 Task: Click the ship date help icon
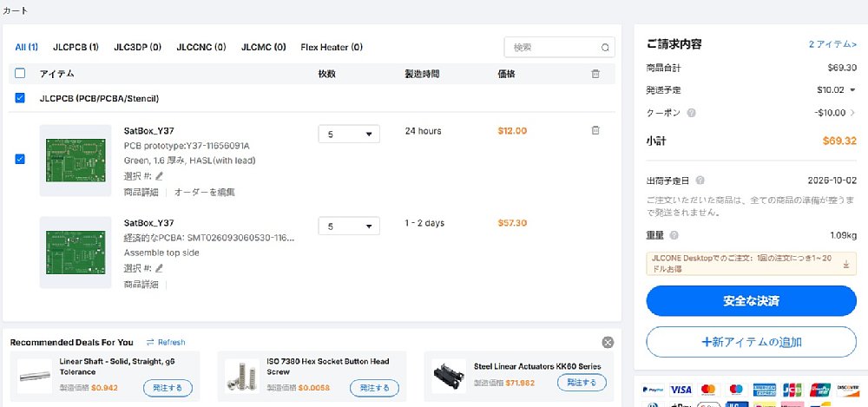[x=700, y=181]
